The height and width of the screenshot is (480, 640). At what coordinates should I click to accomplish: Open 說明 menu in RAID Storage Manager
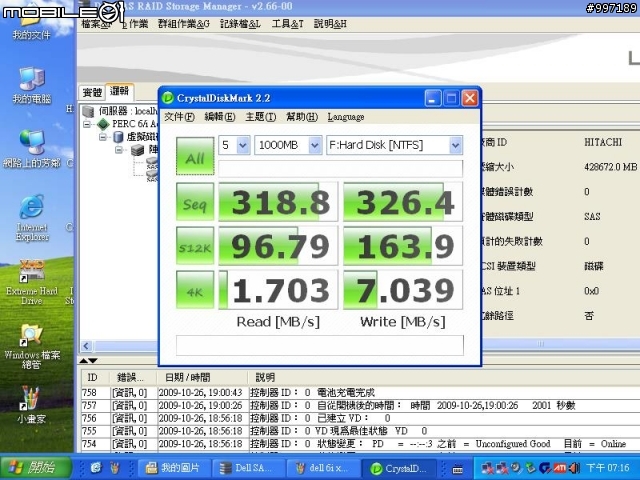pyautogui.click(x=330, y=24)
